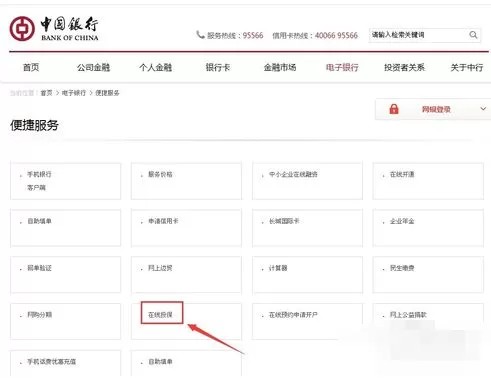This screenshot has height=378, width=491.
Task: Open the 银行卡 navigation menu
Action: pos(218,67)
